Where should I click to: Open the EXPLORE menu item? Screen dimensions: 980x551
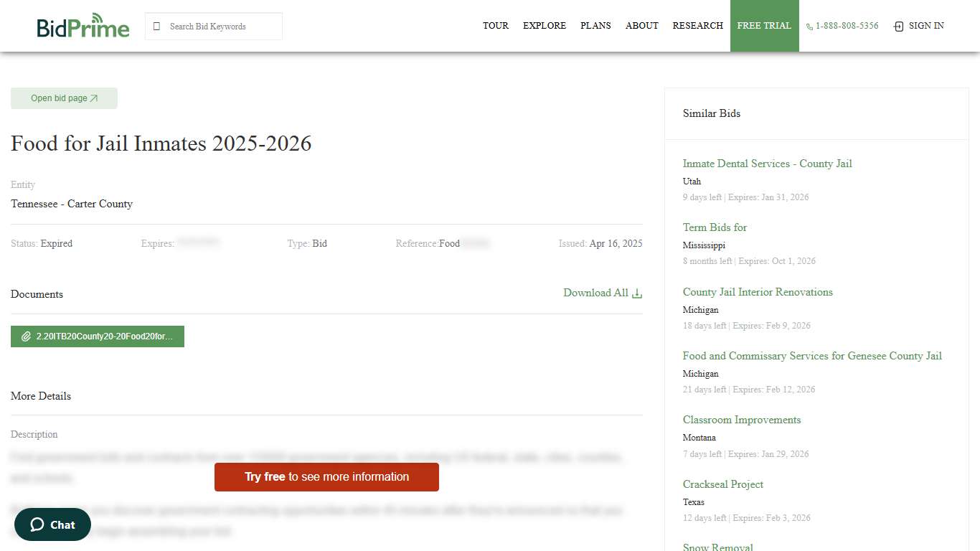544,26
